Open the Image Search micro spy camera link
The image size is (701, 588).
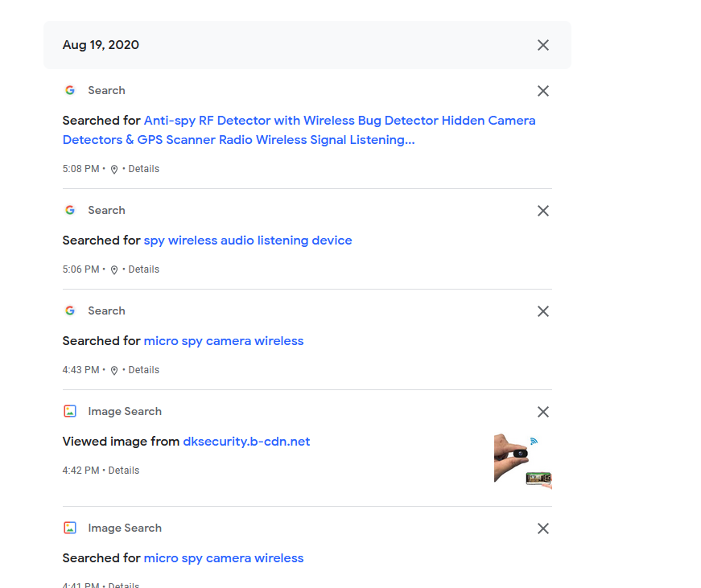pos(224,558)
